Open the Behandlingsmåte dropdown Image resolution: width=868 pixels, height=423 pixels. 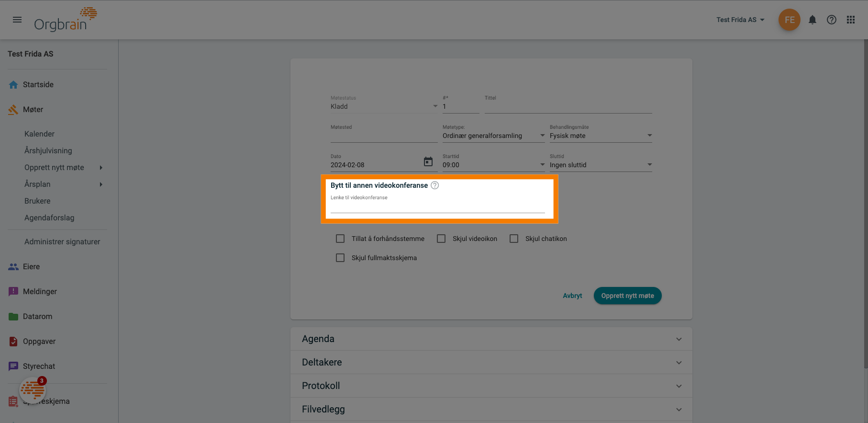[601, 136]
